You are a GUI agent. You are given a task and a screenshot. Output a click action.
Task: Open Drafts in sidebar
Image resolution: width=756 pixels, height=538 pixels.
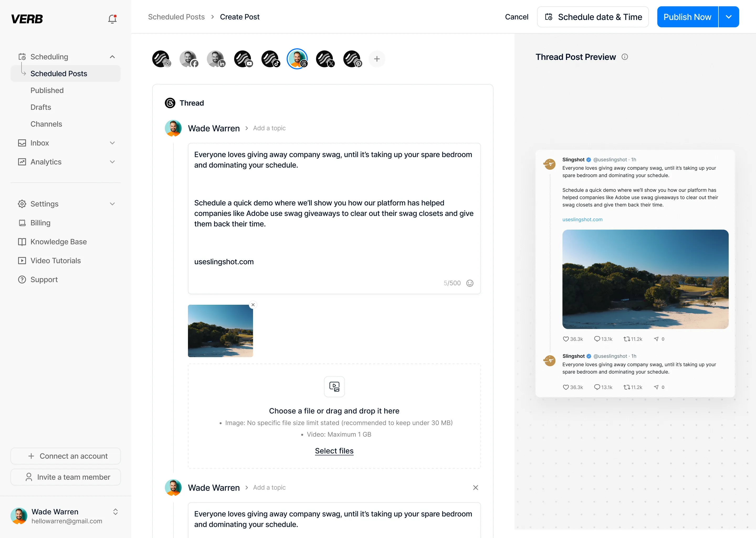[x=41, y=107]
